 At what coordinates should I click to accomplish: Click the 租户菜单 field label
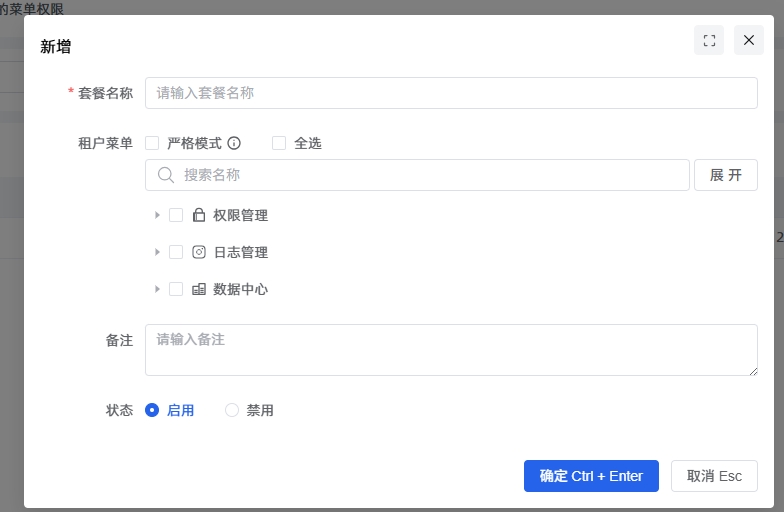(105, 144)
